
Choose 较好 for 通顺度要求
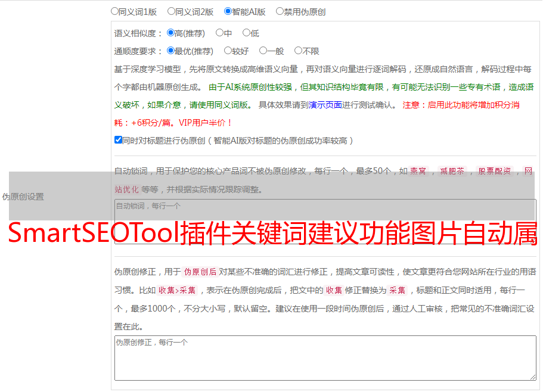point(228,51)
